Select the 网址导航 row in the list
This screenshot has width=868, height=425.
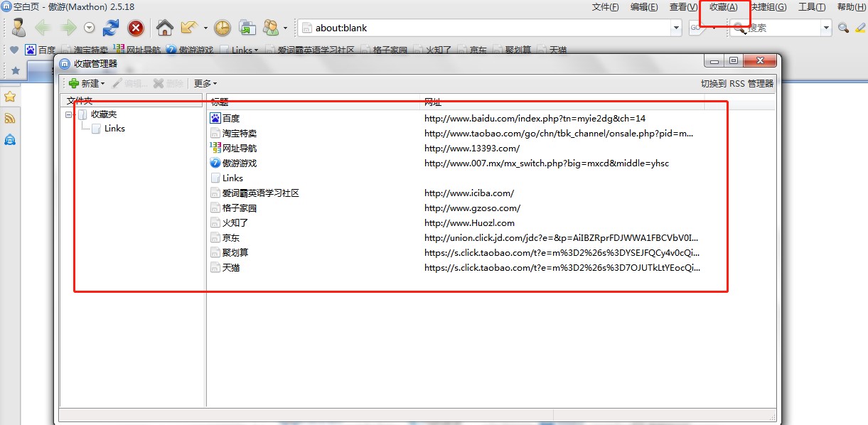pos(491,148)
